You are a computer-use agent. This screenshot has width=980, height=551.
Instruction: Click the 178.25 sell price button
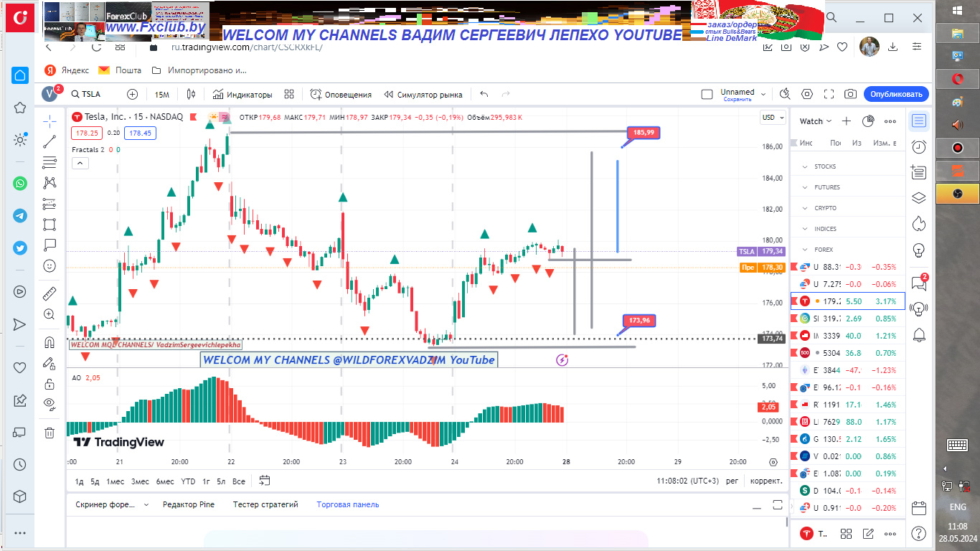86,133
